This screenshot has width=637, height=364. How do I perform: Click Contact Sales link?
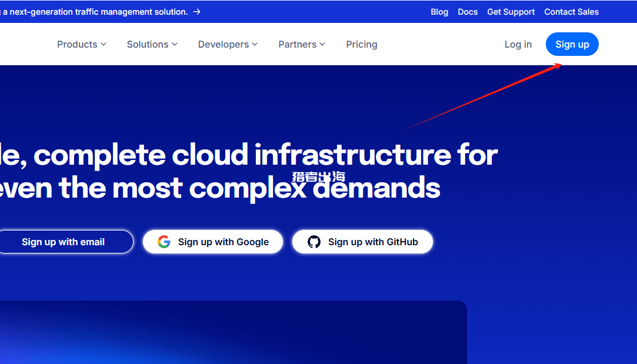click(571, 12)
